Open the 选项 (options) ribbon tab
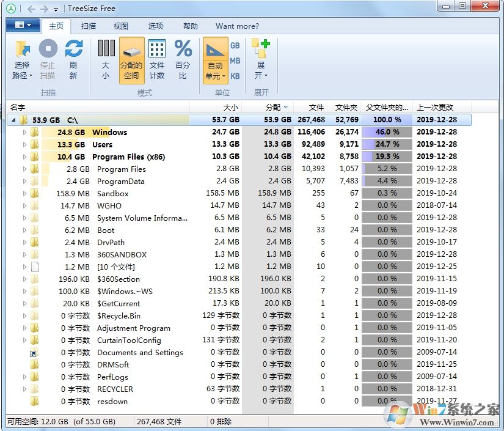This screenshot has width=504, height=431. (x=156, y=26)
